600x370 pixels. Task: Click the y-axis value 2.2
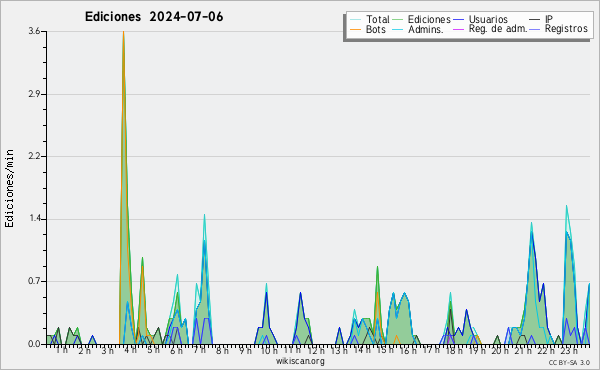tap(34, 156)
